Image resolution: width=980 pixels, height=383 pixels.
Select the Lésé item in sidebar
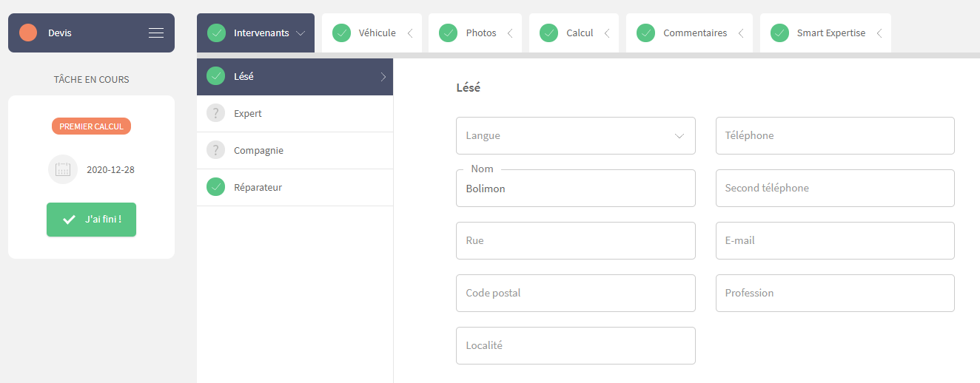[x=295, y=76]
